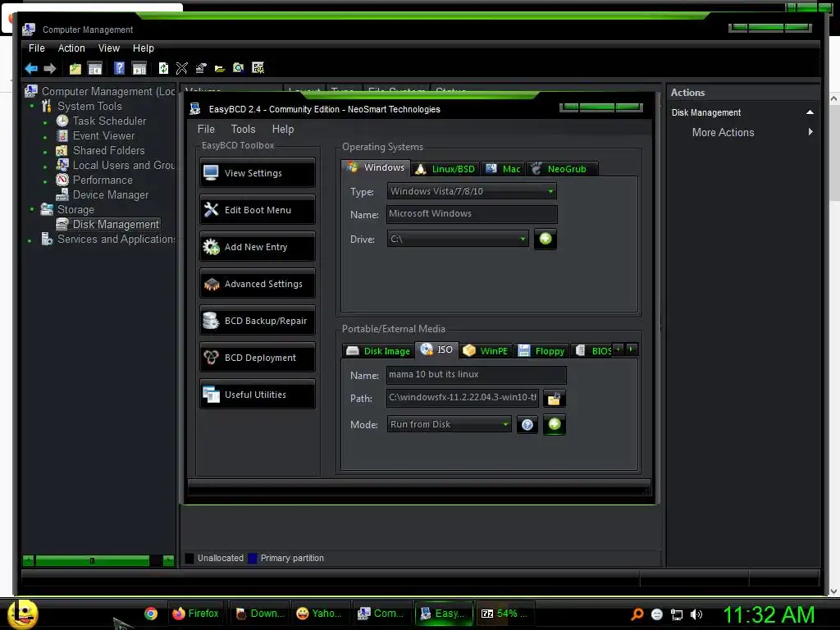Click the add ISO entry green plus button

[555, 424]
